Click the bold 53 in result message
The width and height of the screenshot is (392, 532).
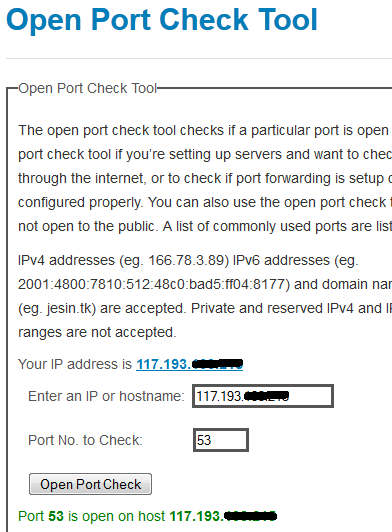(56, 516)
